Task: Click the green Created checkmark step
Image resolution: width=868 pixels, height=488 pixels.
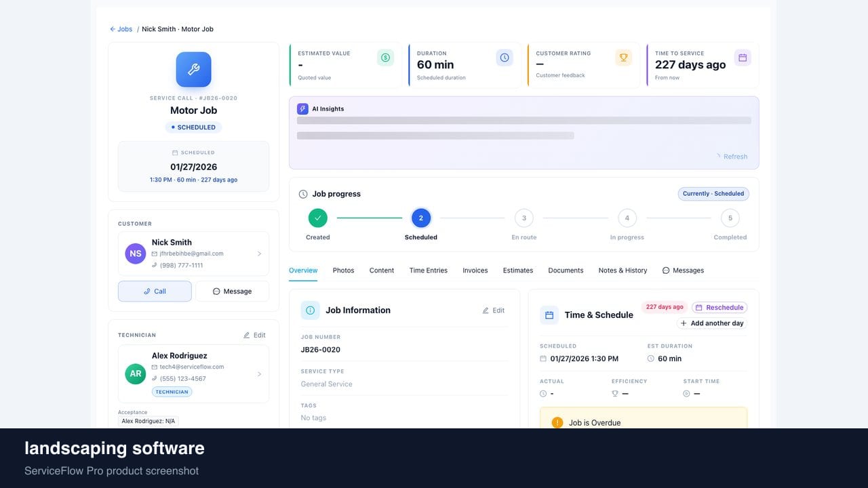Action: coord(317,218)
